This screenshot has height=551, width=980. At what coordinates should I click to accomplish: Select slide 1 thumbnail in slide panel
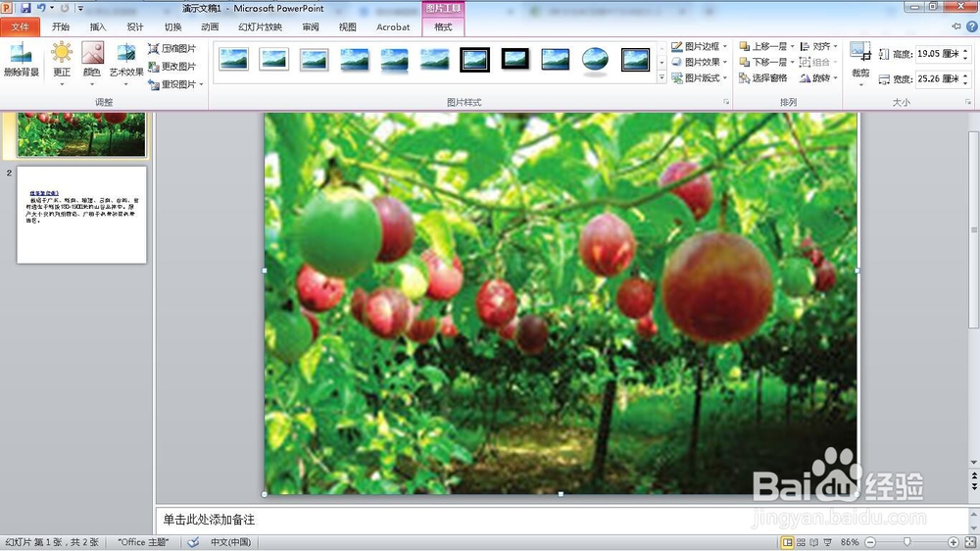(x=82, y=134)
